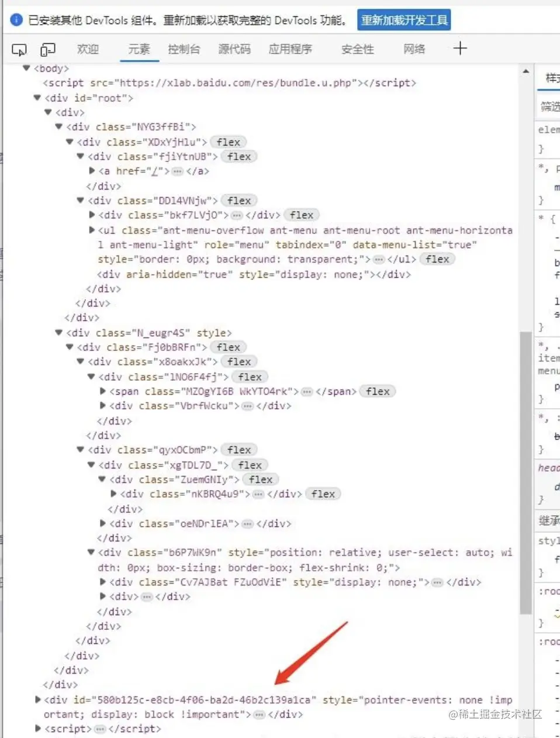This screenshot has width=560, height=738.
Task: Collapse the div id root node
Action: pyautogui.click(x=37, y=98)
